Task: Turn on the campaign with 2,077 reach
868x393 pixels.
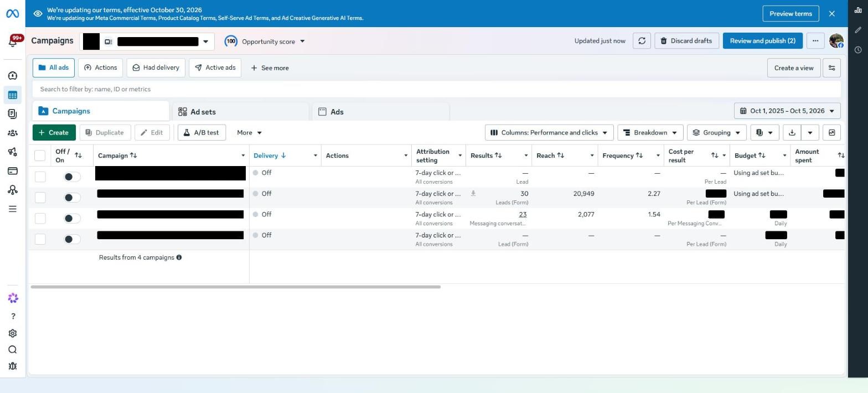Action: [x=72, y=219]
